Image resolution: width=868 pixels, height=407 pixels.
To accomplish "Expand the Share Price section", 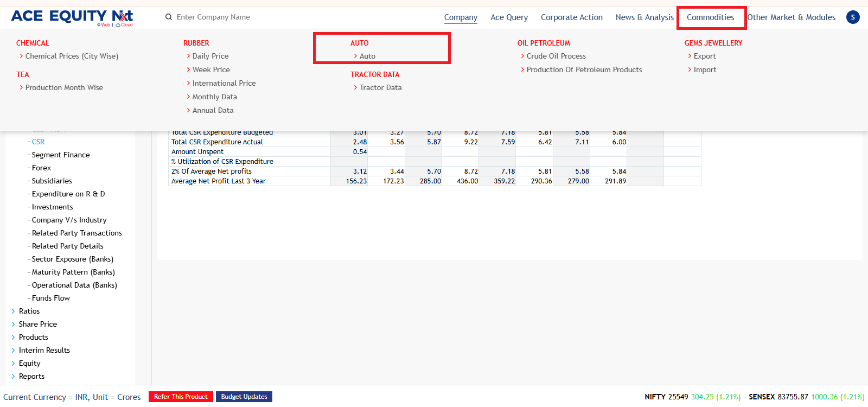I will [x=37, y=324].
